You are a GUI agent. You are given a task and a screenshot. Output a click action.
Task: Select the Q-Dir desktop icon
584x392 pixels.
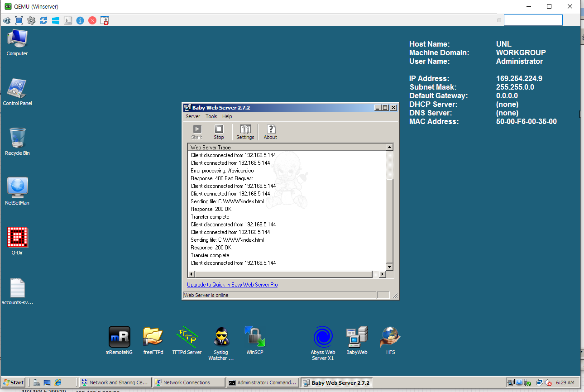[x=17, y=241]
